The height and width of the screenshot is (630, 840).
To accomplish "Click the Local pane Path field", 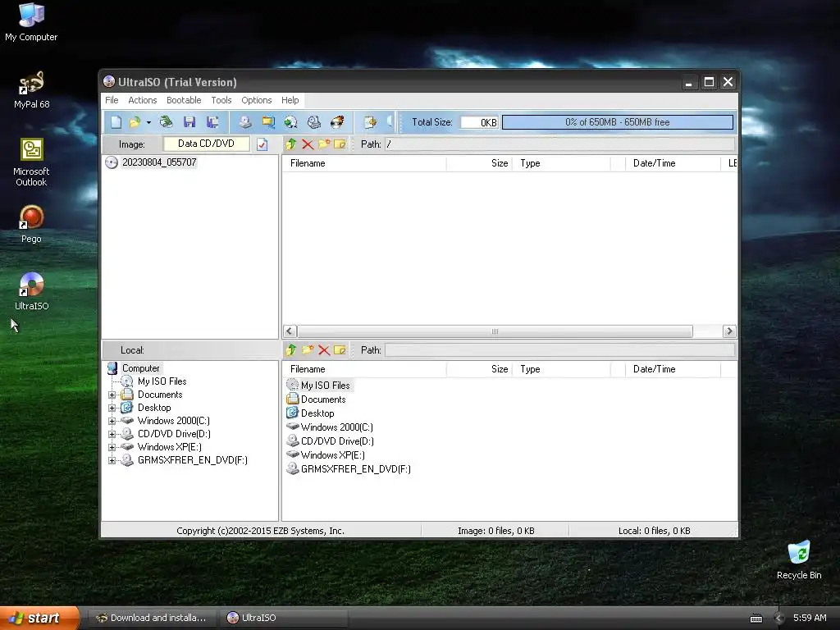I will [x=559, y=350].
